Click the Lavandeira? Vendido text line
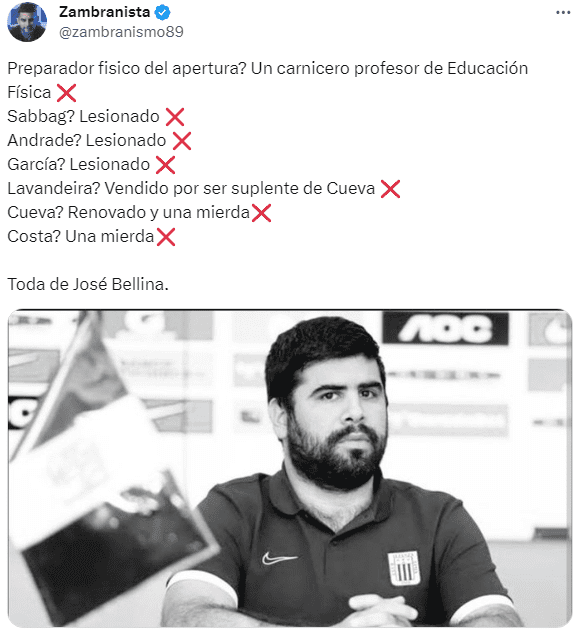 tap(191, 189)
